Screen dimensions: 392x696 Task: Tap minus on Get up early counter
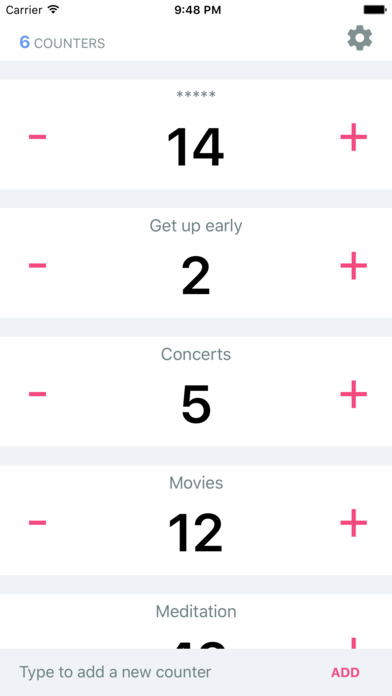tap(38, 265)
